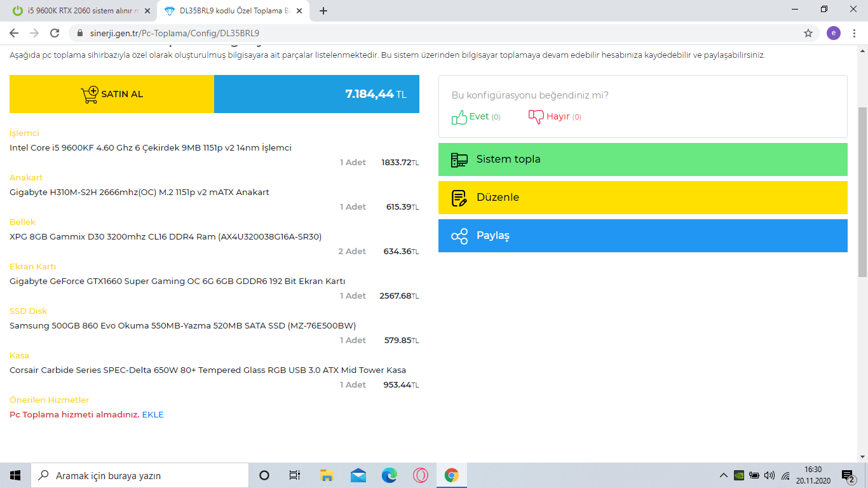This screenshot has width=868, height=488.
Task: Open Cortana from the taskbar circle
Action: pos(264,475)
